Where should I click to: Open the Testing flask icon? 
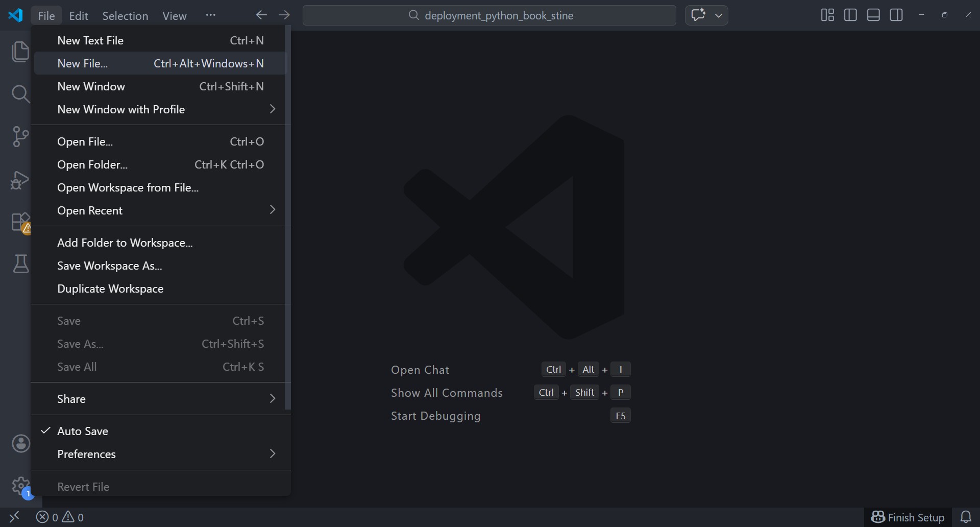(20, 264)
